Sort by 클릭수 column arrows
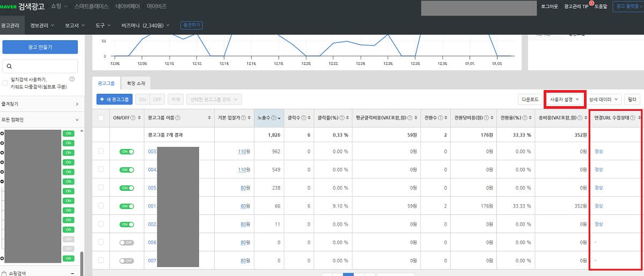 coord(309,118)
